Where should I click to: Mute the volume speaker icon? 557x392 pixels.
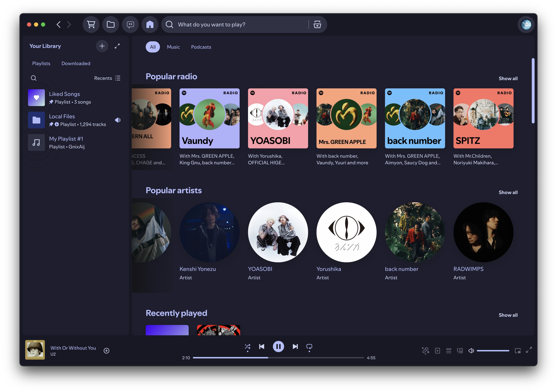471,351
